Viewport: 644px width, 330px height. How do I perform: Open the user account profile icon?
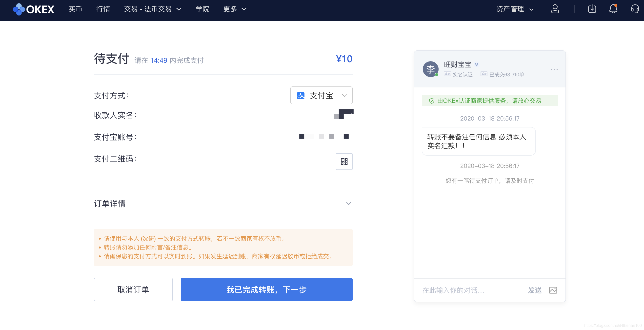[x=555, y=9]
